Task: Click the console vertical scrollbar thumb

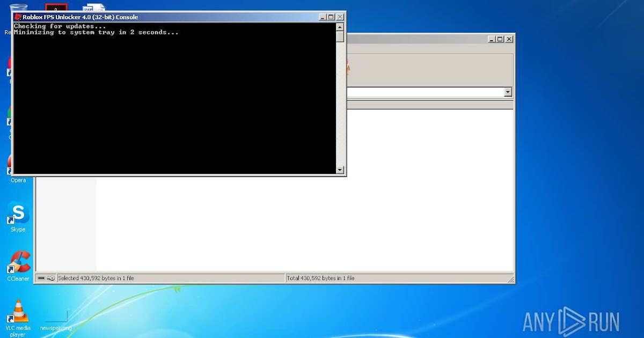Action: coord(340,36)
